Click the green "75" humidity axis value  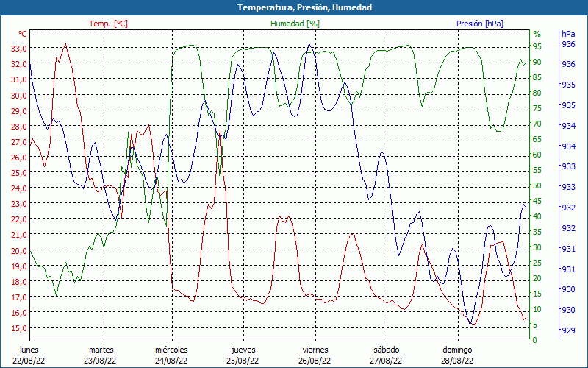pyautogui.click(x=537, y=108)
